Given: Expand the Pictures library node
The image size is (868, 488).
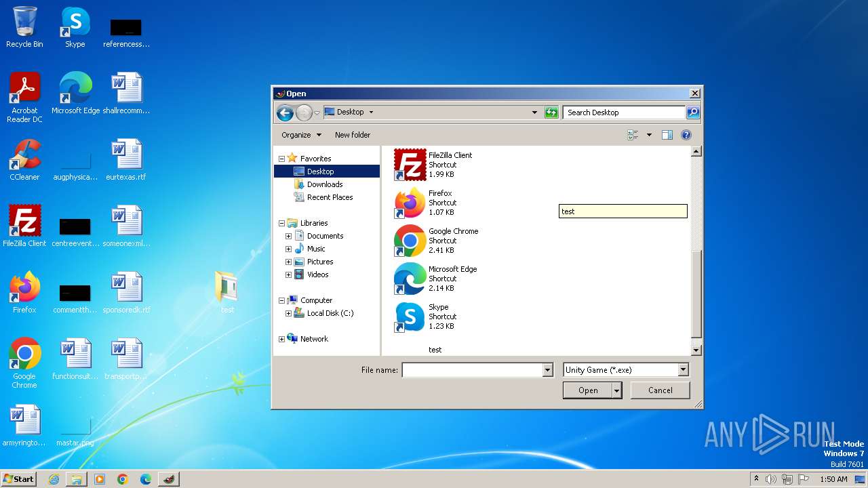Looking at the screenshot, I should (x=288, y=262).
